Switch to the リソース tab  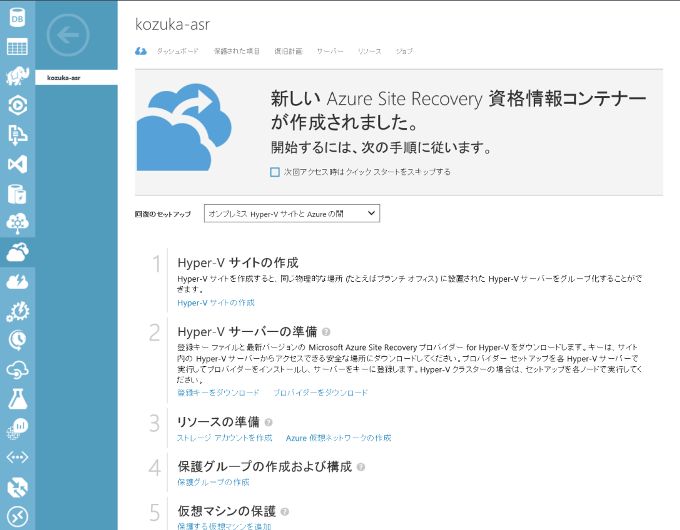pos(369,51)
